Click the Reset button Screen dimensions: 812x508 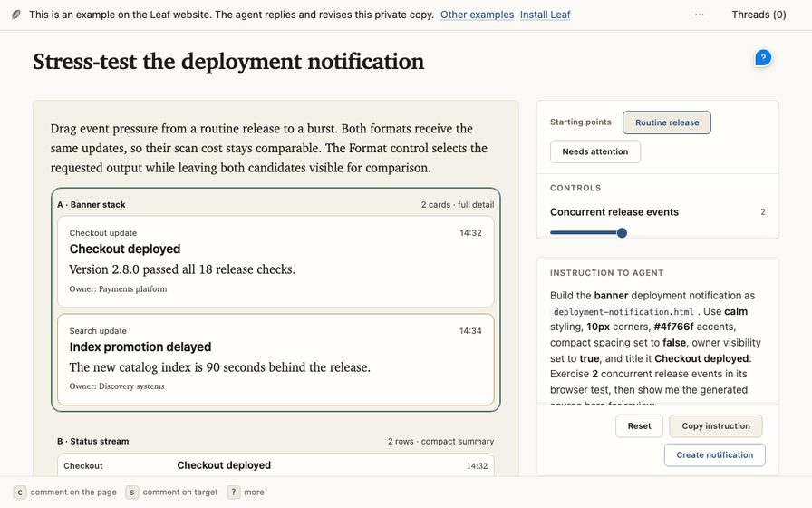[639, 425]
